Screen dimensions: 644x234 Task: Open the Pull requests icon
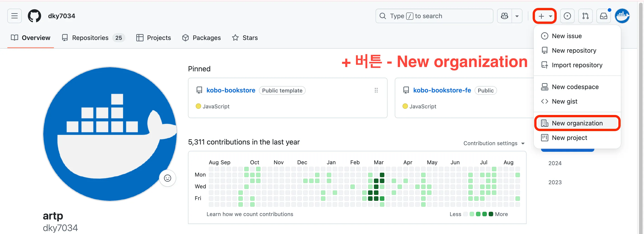(x=585, y=16)
